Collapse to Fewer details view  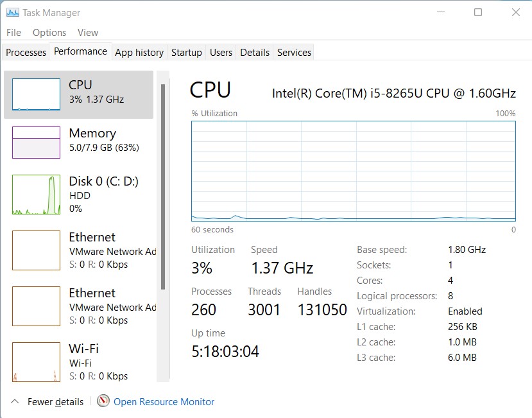55,401
